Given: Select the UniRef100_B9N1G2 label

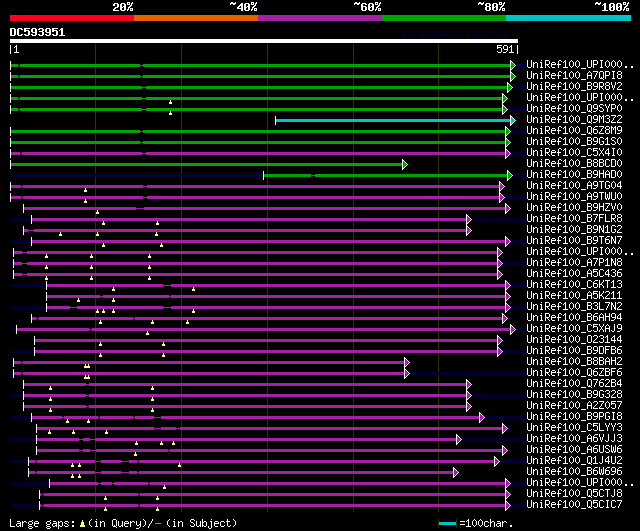Looking at the screenshot, I should 574,230.
